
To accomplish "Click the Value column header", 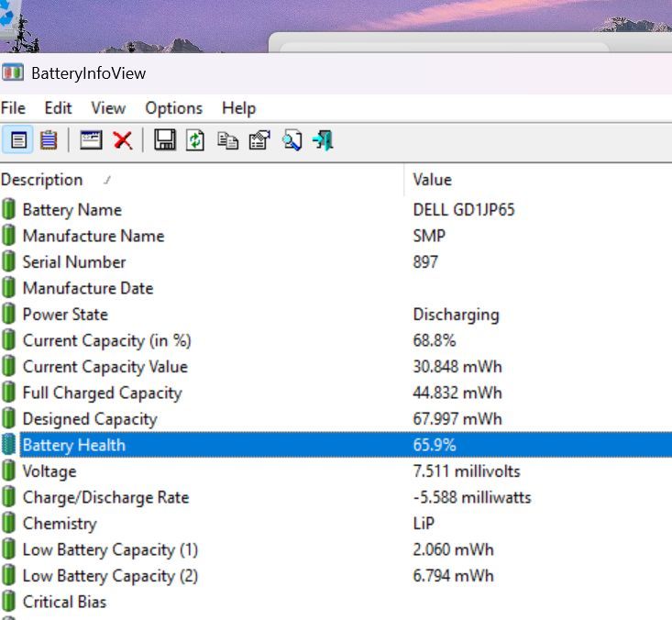I will pos(432,180).
